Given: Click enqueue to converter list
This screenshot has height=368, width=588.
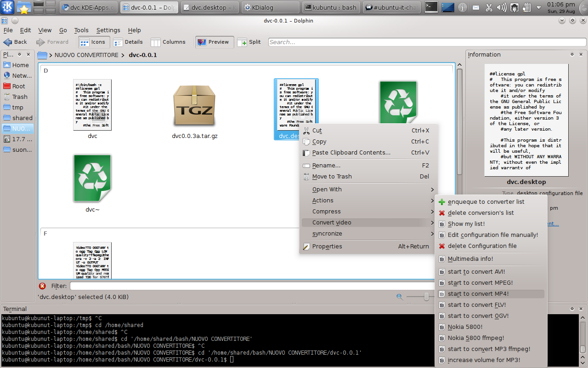Looking at the screenshot, I should (x=491, y=202).
